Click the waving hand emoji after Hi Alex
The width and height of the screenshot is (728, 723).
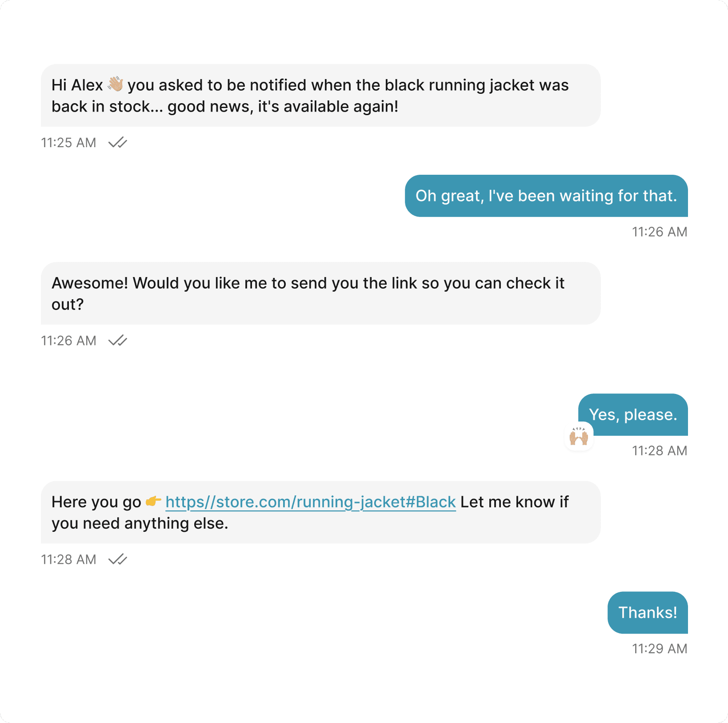coord(116,84)
